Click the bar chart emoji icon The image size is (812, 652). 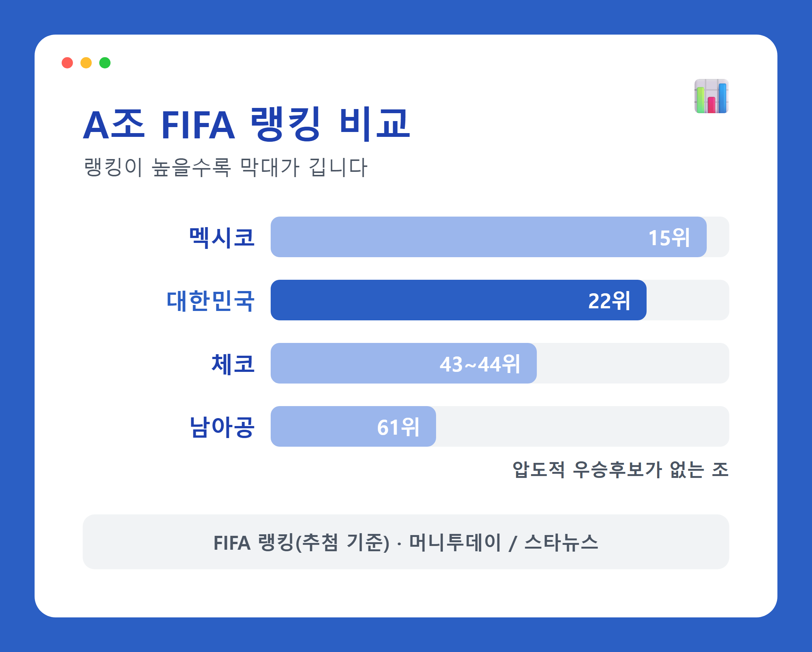click(712, 96)
